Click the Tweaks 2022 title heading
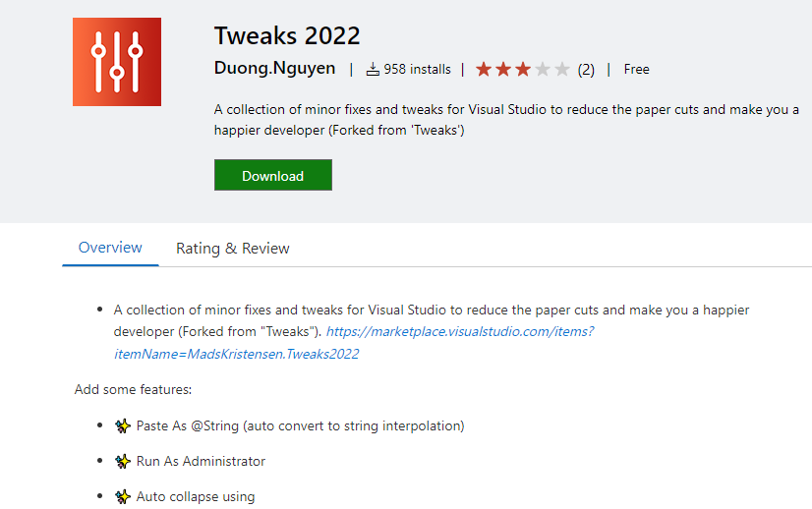 287,36
